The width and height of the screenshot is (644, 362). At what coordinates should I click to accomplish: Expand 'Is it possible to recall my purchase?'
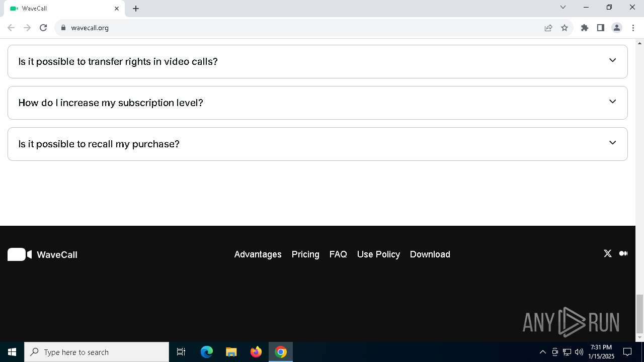[x=317, y=144]
